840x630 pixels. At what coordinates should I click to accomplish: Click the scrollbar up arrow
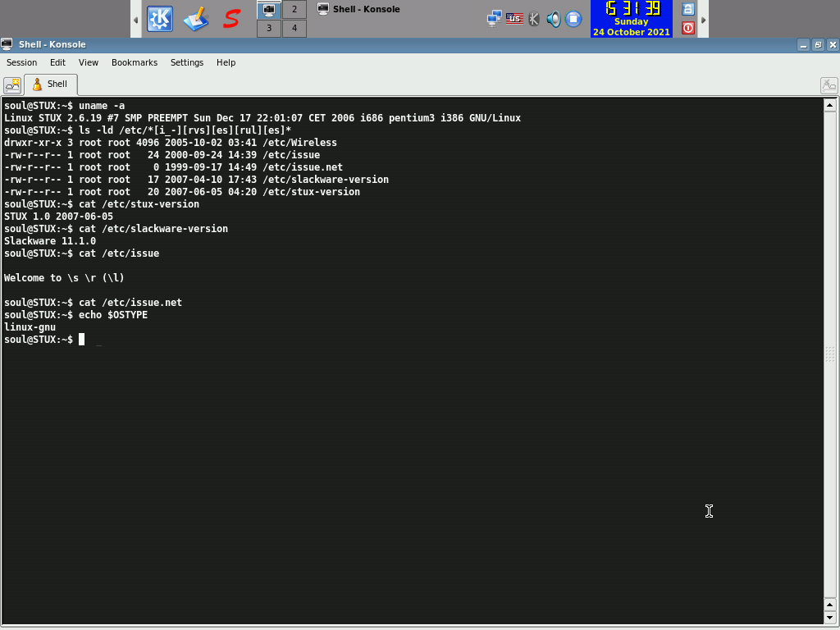point(830,105)
